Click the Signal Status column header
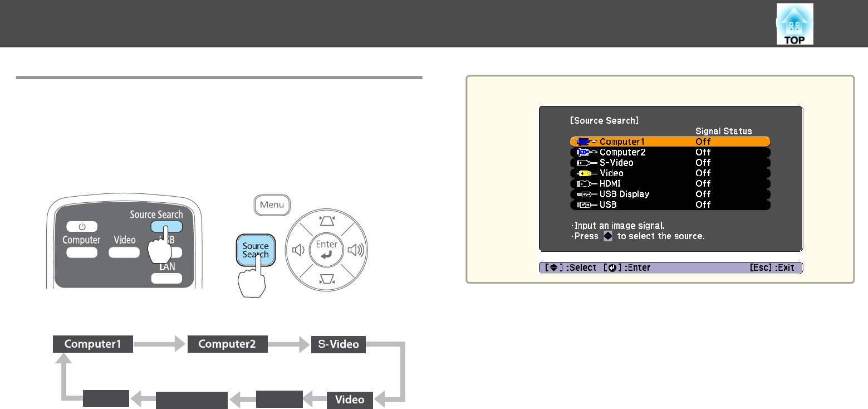 coord(723,132)
